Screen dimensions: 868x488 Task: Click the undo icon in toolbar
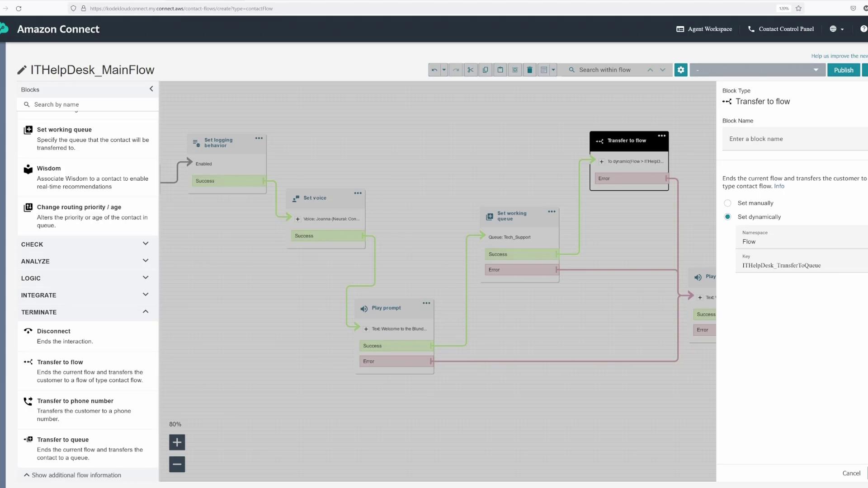(x=434, y=70)
